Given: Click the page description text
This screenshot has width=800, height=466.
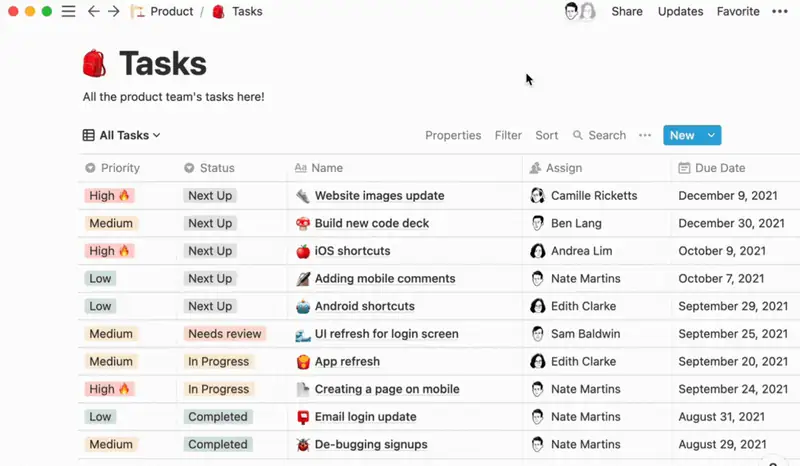Looking at the screenshot, I should (173, 97).
